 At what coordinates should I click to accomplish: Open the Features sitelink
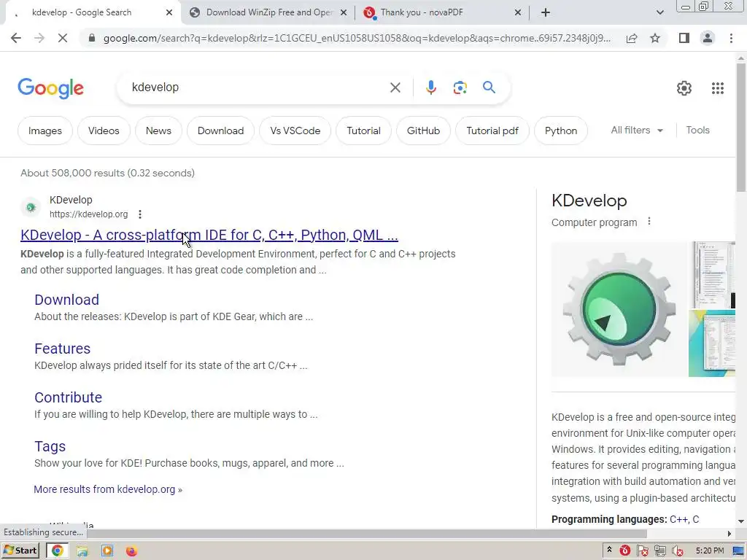[63, 349]
